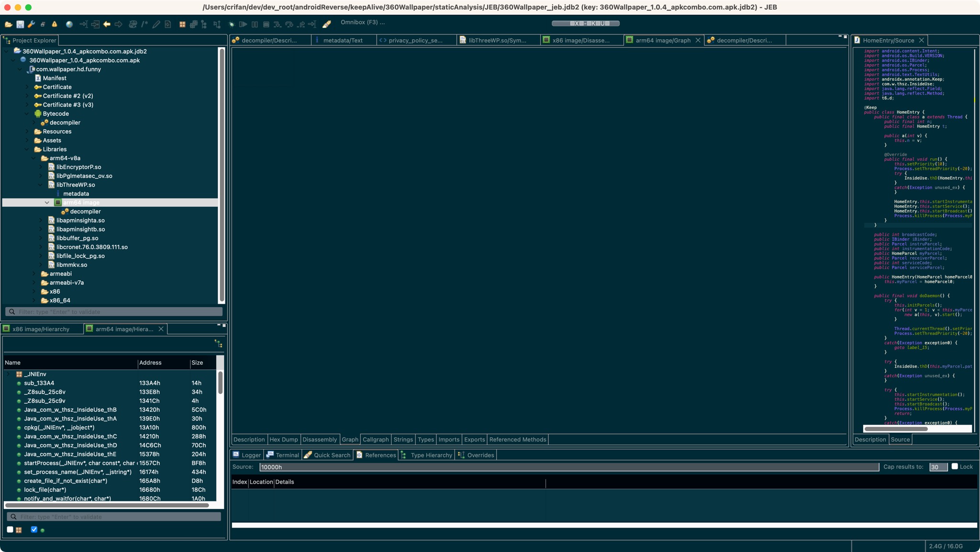
Task: Collapse the arm64 image tree node
Action: (x=47, y=202)
